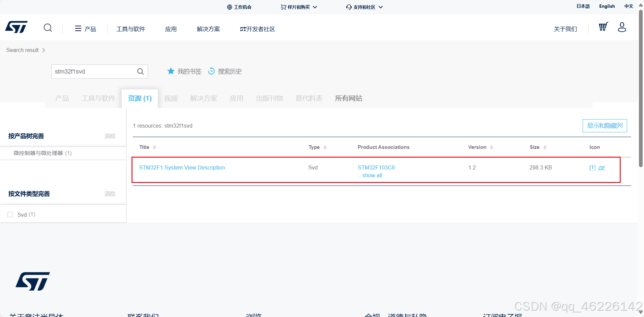644x317 pixels.
Task: Open STM32F1 System View Description link
Action: tap(182, 167)
